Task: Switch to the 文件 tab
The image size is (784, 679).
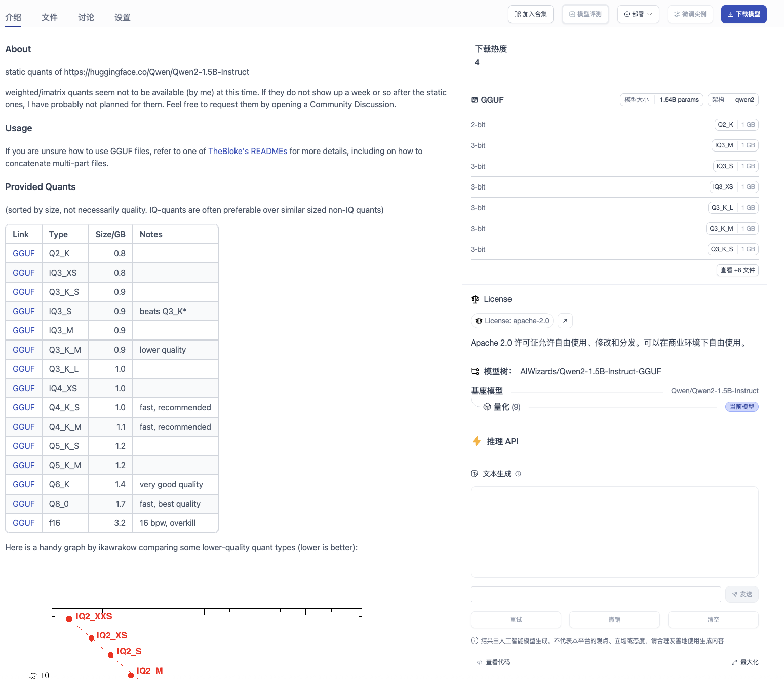Action: pos(50,17)
